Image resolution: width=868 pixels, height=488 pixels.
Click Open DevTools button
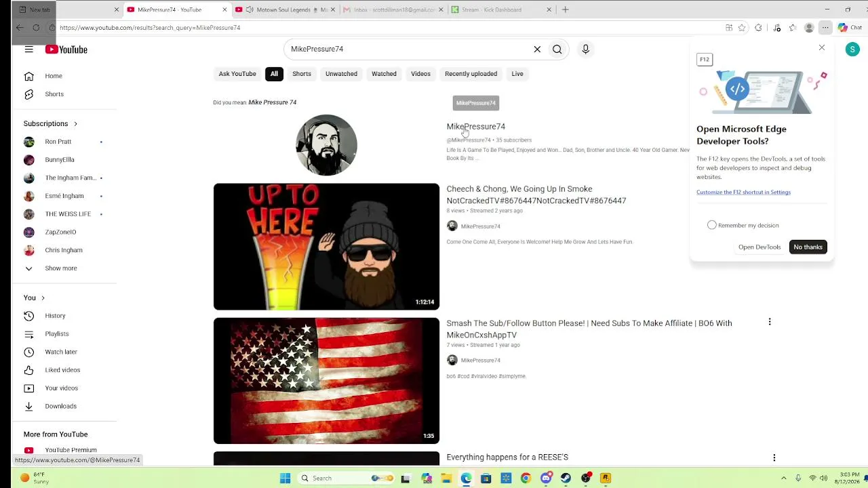(759, 247)
